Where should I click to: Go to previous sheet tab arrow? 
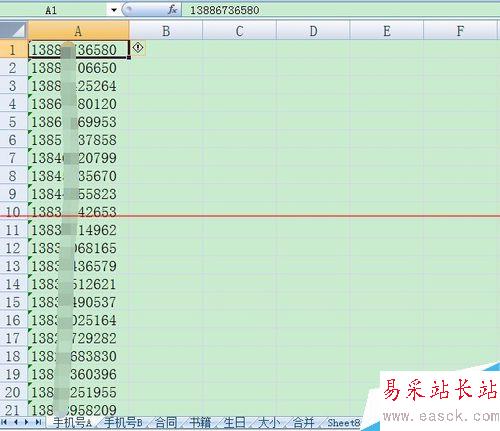(15, 422)
